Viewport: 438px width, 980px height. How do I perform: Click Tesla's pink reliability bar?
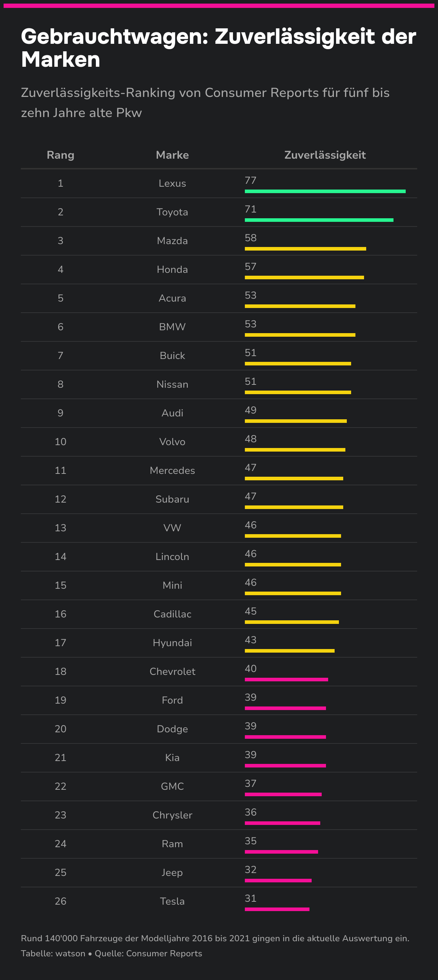click(x=277, y=909)
